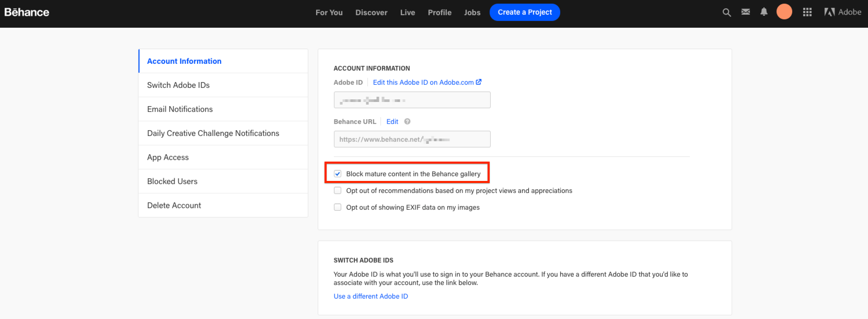Check Opt out of recommendations checkbox
This screenshot has height=319, width=868.
(338, 190)
